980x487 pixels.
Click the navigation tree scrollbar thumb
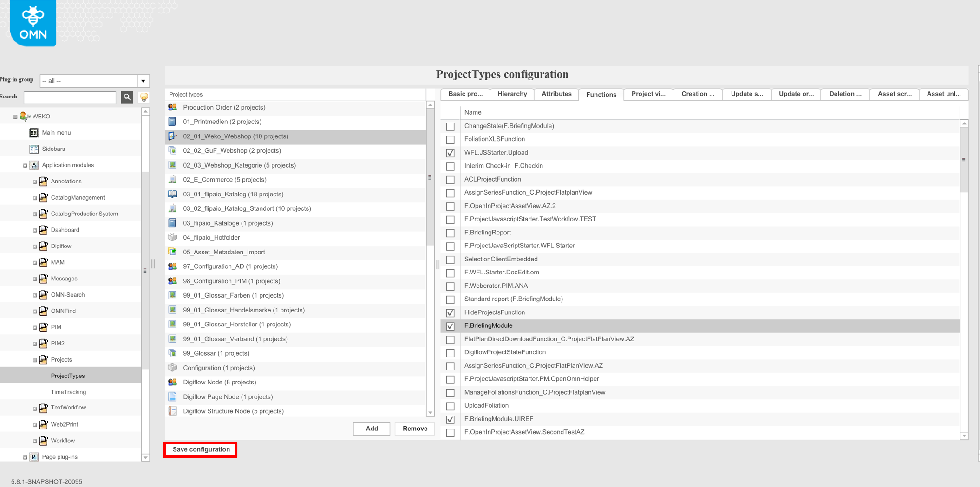145,270
